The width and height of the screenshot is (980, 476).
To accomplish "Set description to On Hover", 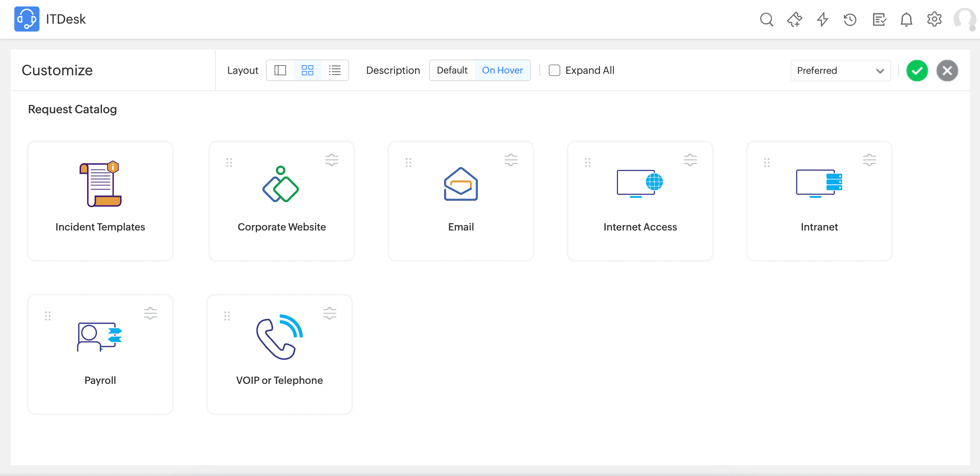I will coord(502,70).
